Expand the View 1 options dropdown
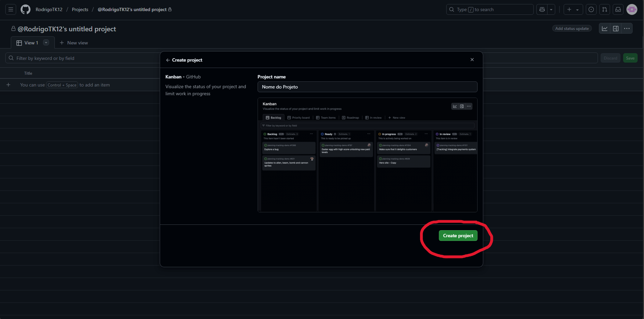Image resolution: width=644 pixels, height=319 pixels. pyautogui.click(x=46, y=42)
